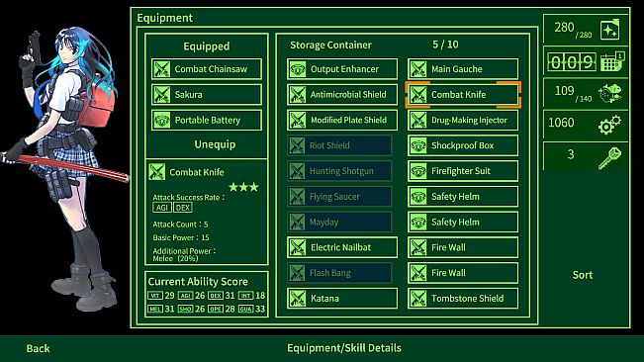Click the armor icon on Shockproof Box
The width and height of the screenshot is (644, 362).
coord(418,145)
